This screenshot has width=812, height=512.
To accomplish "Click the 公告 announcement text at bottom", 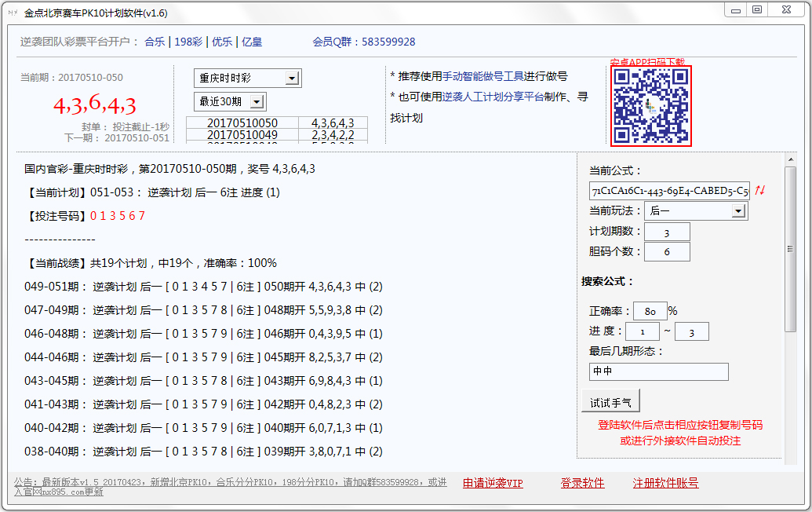I will click(230, 487).
